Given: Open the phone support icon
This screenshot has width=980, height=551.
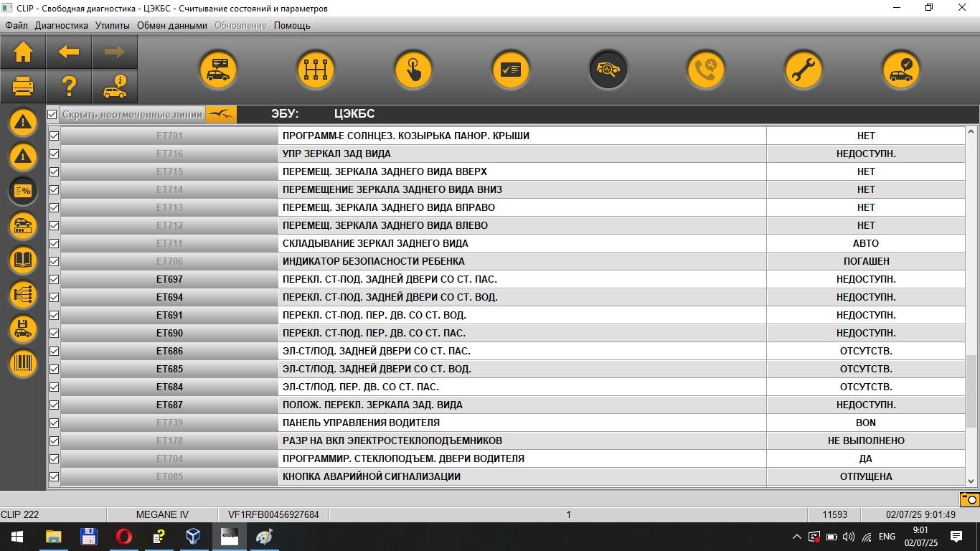Looking at the screenshot, I should pyautogui.click(x=706, y=70).
